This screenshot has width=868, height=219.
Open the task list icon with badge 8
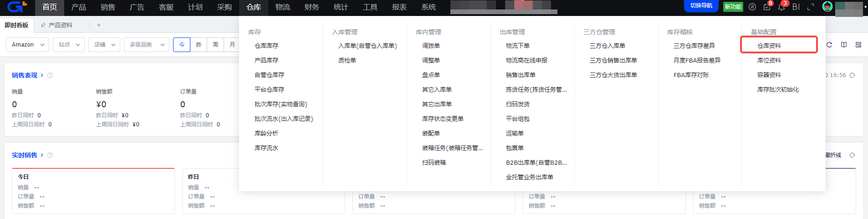pos(767,7)
